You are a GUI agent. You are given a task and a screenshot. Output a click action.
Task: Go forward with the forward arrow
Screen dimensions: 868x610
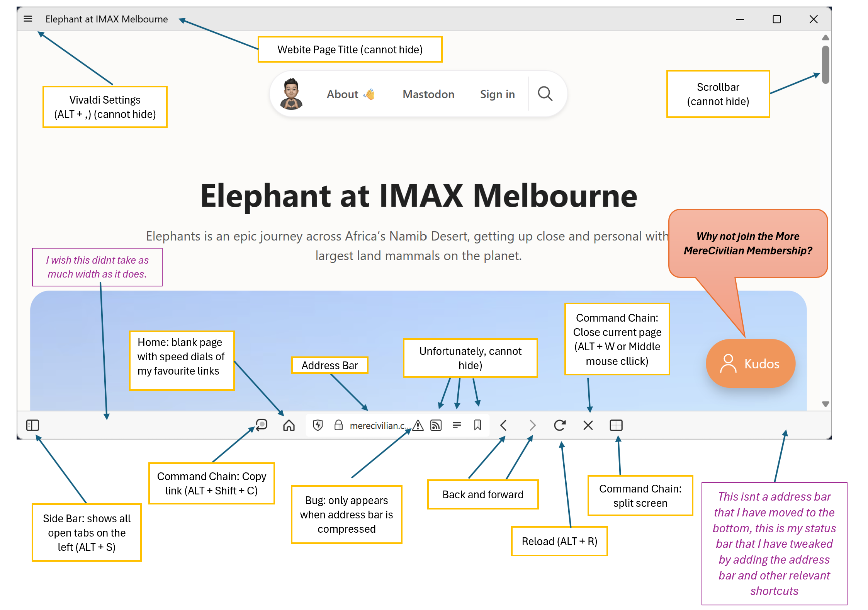532,425
